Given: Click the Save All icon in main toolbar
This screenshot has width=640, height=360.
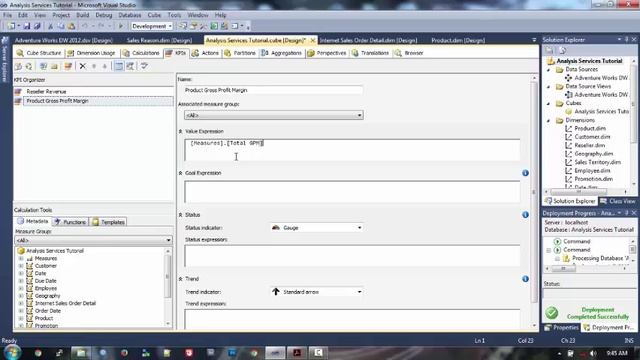Looking at the screenshot, I should [x=37, y=26].
